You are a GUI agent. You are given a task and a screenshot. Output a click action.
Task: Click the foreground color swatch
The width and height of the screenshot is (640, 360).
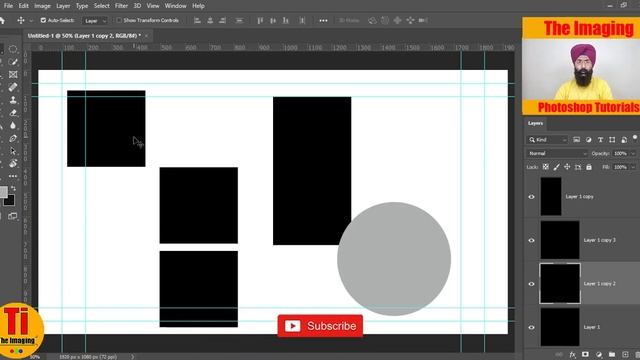pos(3,192)
